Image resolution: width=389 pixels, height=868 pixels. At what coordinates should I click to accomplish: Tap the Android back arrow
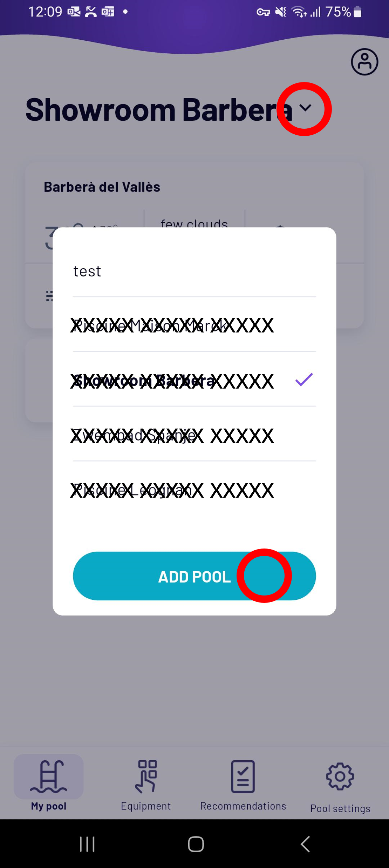(x=306, y=844)
